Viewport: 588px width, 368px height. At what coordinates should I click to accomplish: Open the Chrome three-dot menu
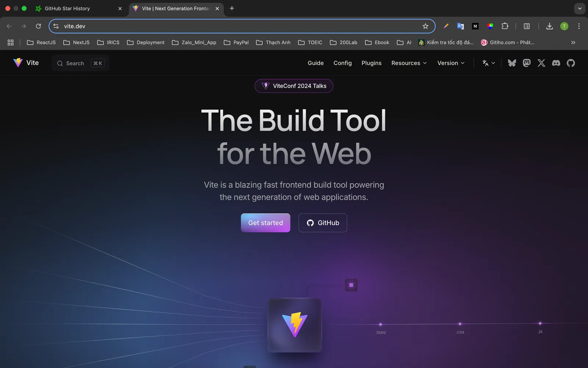pos(579,26)
